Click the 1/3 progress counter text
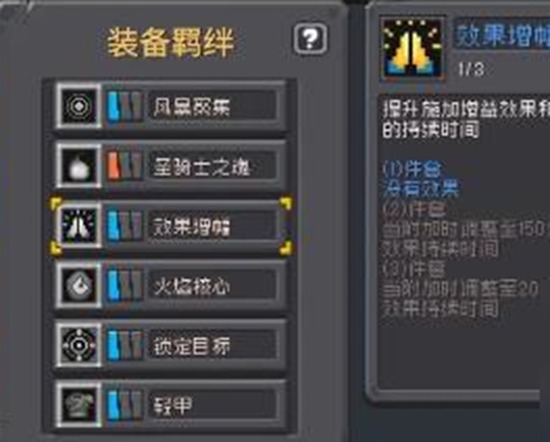The width and height of the screenshot is (550, 442). (x=471, y=69)
